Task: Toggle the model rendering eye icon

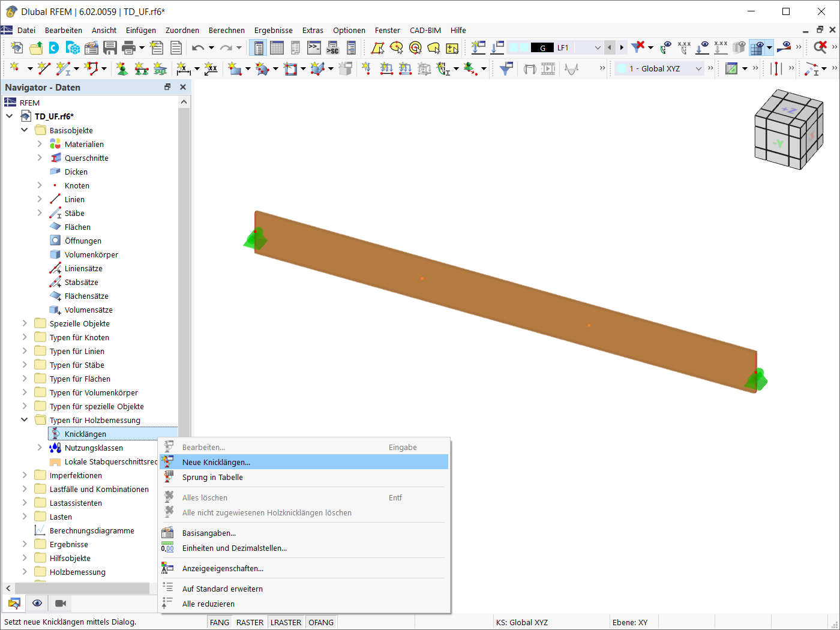Action: coord(740,47)
